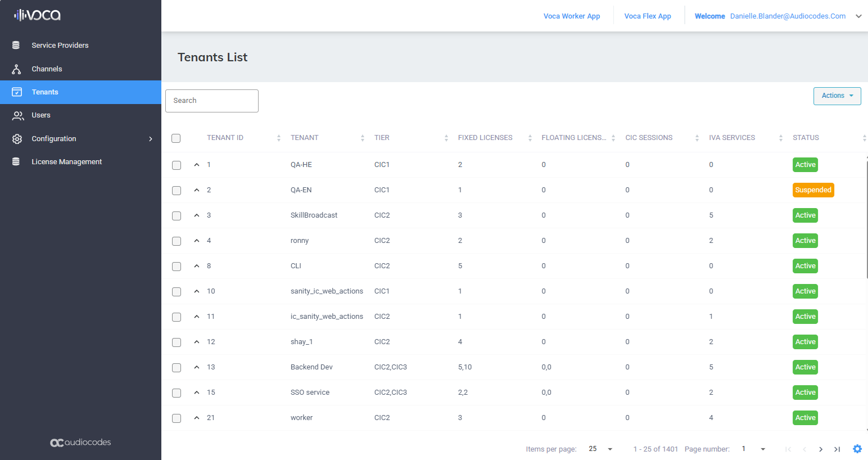Open the Voca Worker App link

(x=571, y=16)
